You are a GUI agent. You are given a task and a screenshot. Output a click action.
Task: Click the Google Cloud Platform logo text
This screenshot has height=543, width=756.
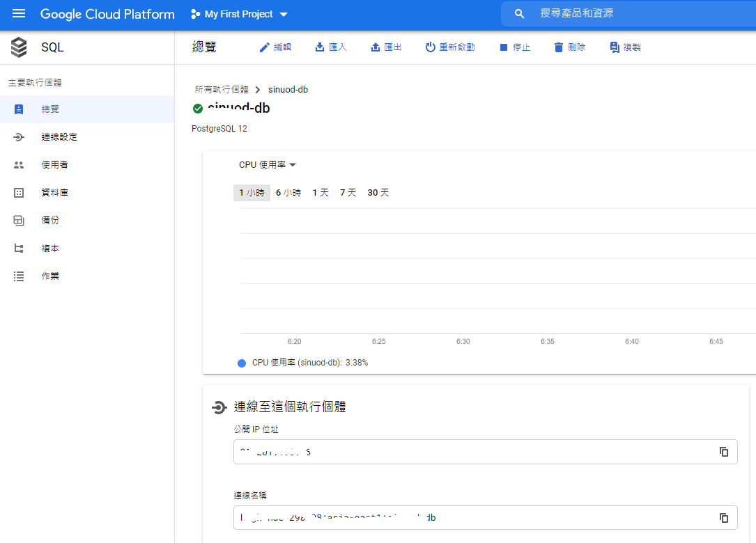coord(107,14)
